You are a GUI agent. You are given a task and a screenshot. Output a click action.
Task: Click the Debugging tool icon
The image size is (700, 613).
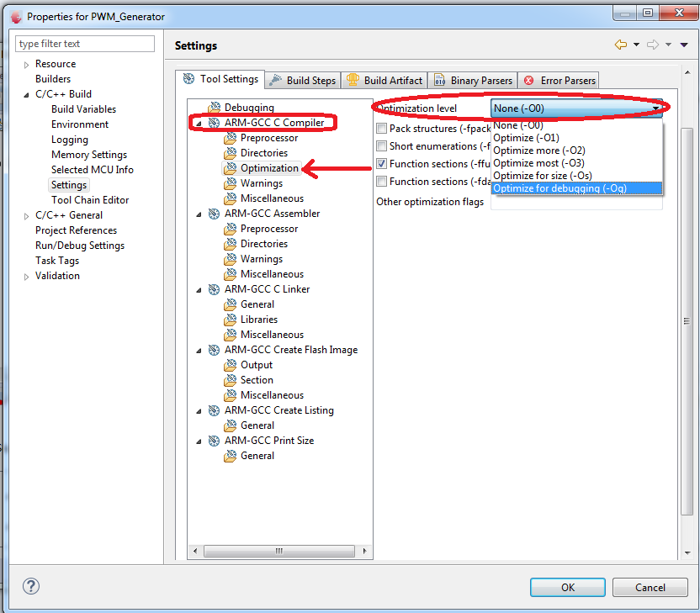coord(215,107)
